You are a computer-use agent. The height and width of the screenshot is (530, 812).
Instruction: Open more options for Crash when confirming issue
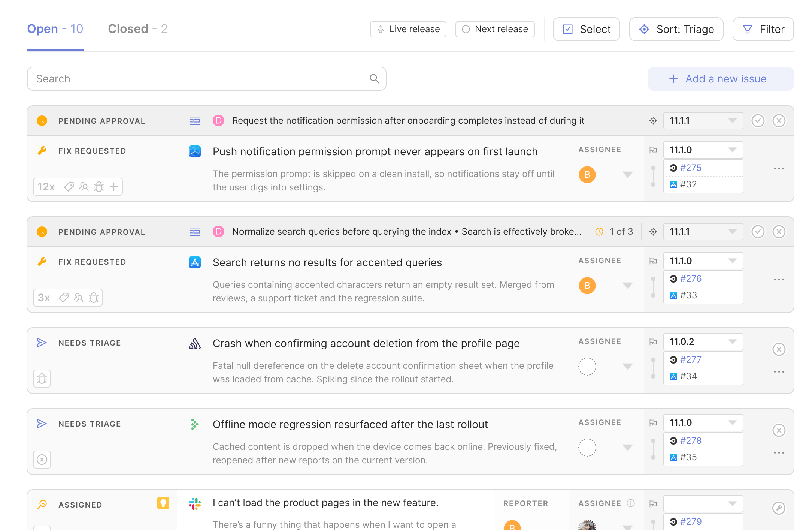pyautogui.click(x=779, y=372)
